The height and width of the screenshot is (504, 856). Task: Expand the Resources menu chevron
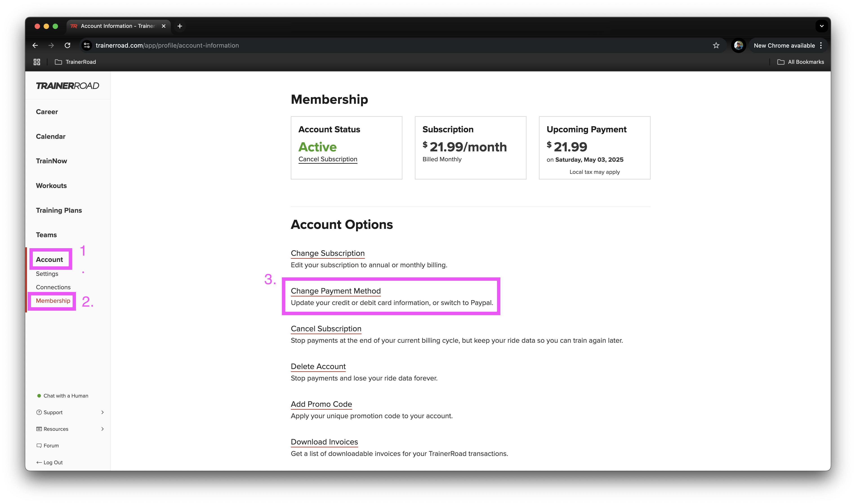tap(102, 429)
